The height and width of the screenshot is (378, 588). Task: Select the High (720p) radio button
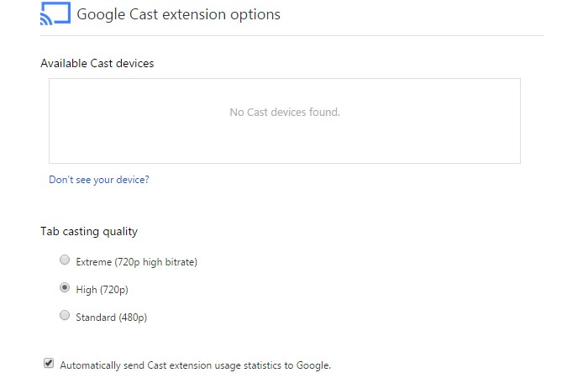tap(65, 288)
